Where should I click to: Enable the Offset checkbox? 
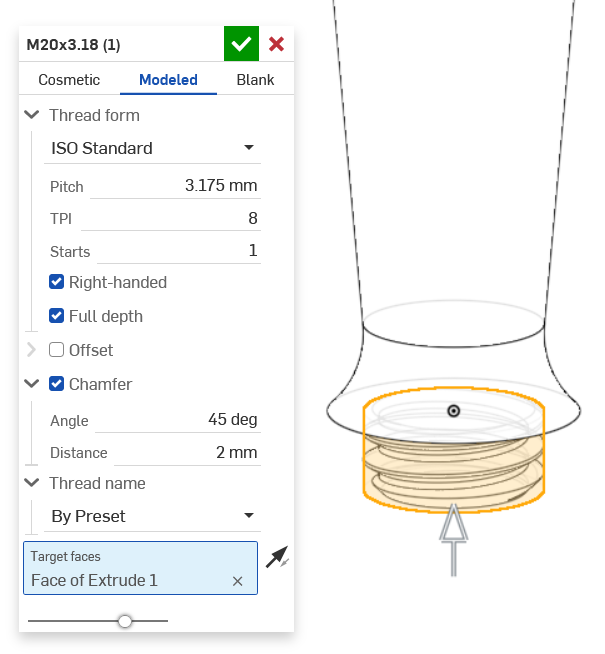tap(57, 350)
